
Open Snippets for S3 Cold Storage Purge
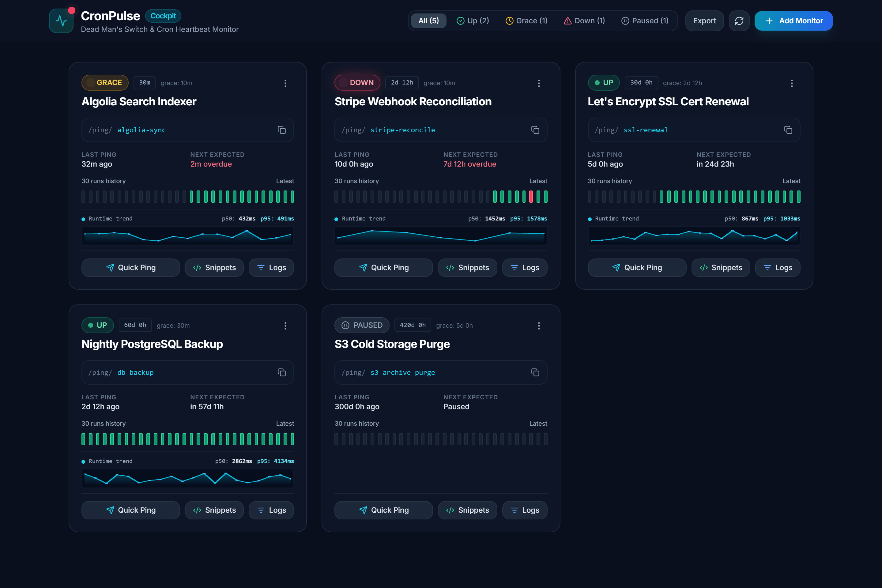tap(467, 510)
